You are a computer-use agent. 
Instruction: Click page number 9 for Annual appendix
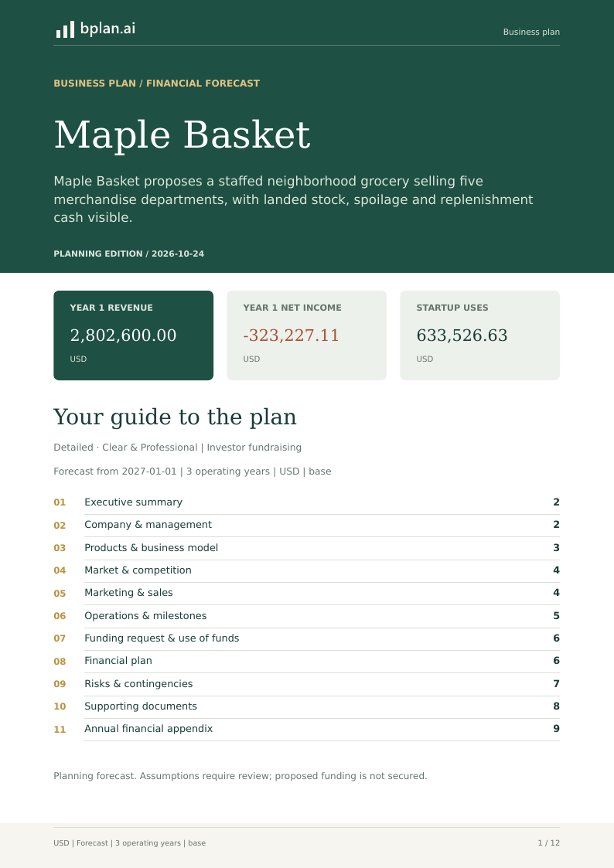click(557, 729)
